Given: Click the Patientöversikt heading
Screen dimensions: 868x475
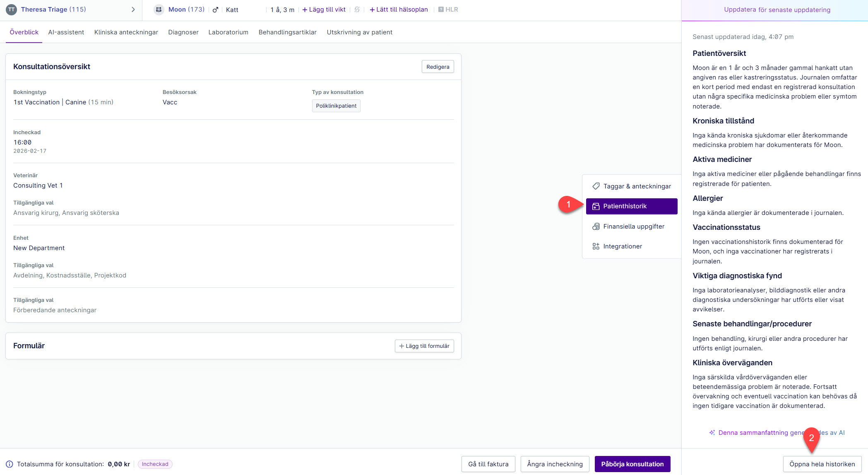Looking at the screenshot, I should [x=719, y=53].
